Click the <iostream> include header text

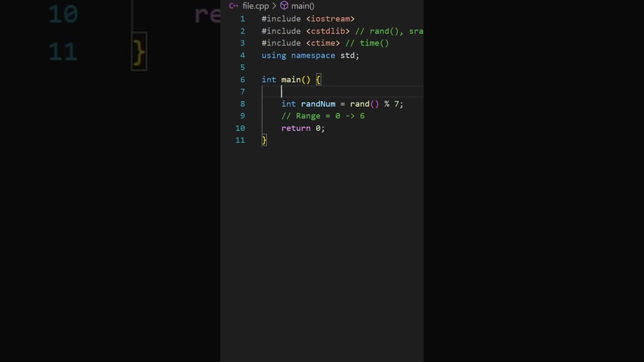tap(330, 19)
